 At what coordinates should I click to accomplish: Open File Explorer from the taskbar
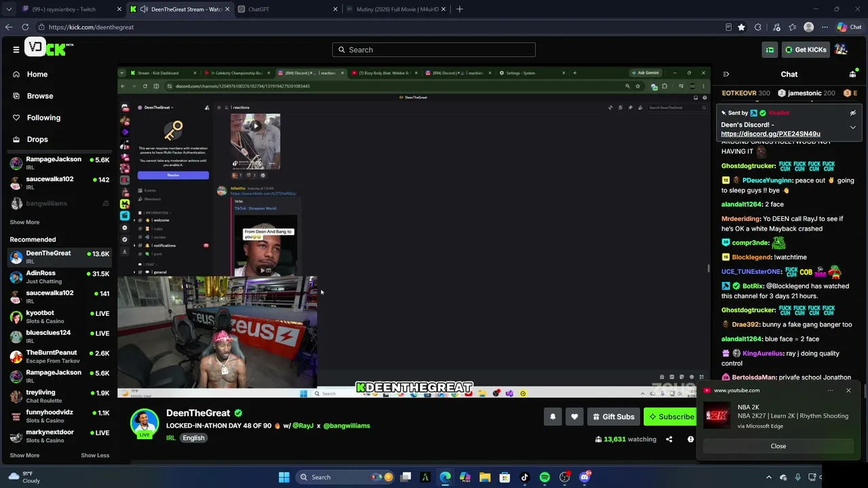485,477
